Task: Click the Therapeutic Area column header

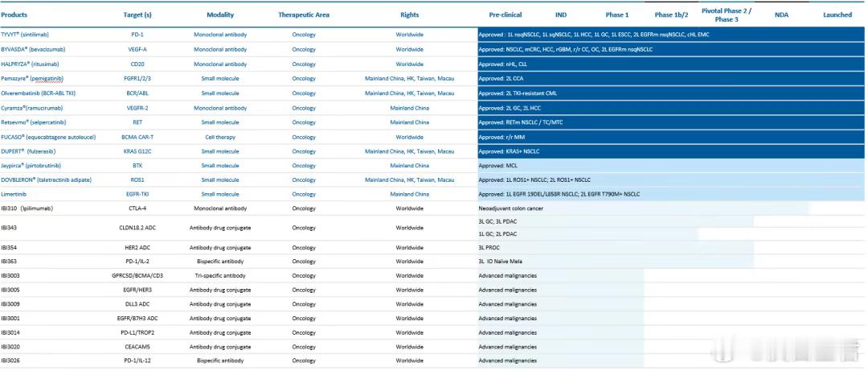Action: click(x=303, y=15)
